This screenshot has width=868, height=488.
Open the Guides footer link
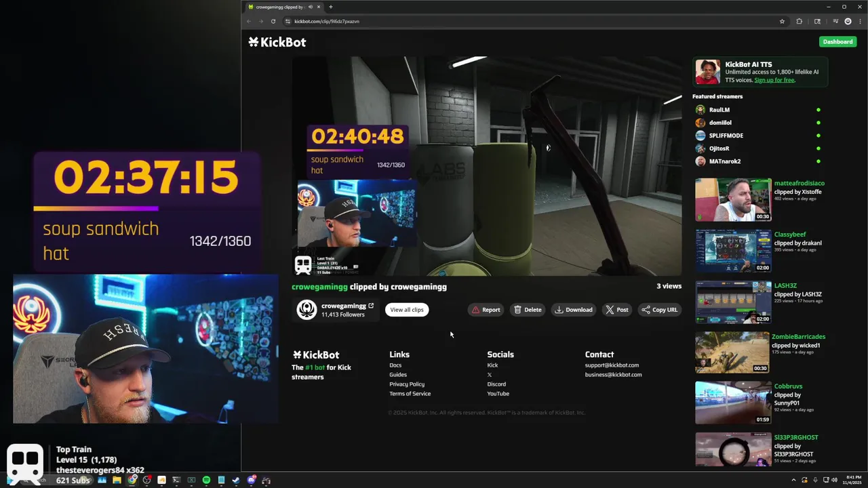(x=398, y=375)
